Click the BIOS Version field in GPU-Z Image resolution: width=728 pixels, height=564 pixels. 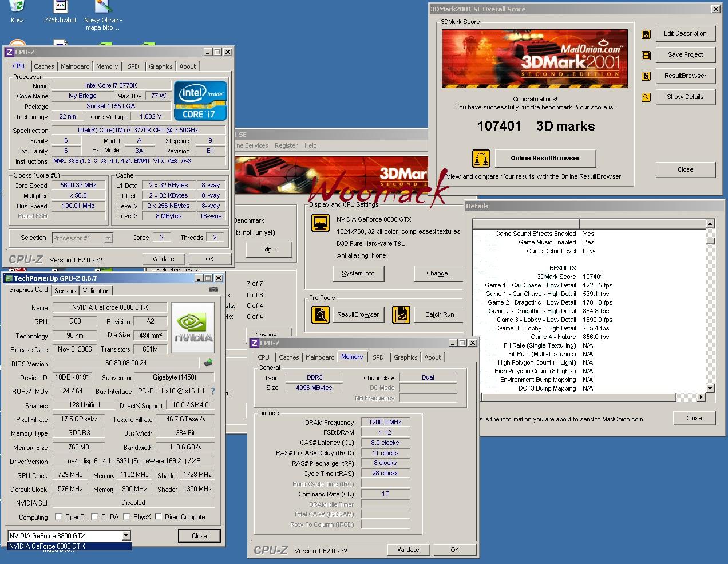pos(126,363)
